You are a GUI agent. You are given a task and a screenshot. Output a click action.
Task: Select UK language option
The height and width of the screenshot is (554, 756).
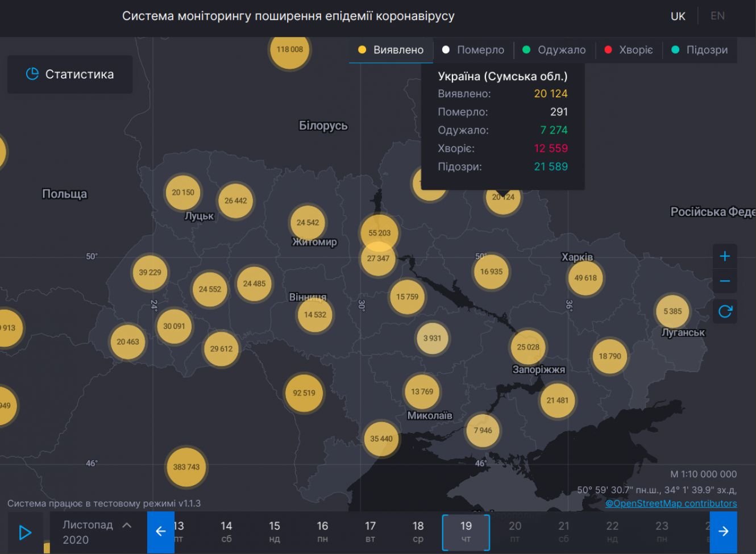point(678,16)
